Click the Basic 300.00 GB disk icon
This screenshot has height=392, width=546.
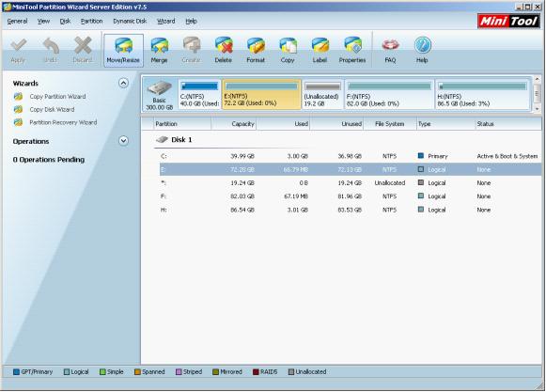(159, 88)
